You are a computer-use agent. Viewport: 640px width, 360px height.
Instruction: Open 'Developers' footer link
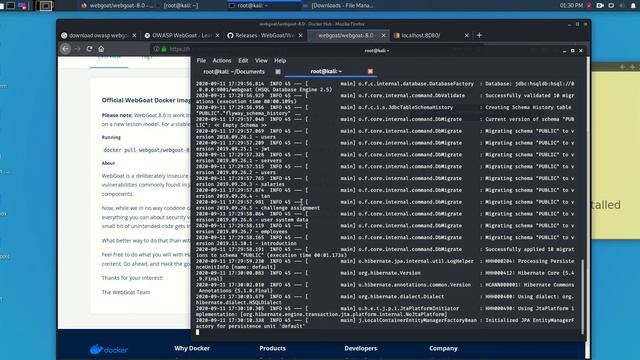pyautogui.click(x=360, y=348)
